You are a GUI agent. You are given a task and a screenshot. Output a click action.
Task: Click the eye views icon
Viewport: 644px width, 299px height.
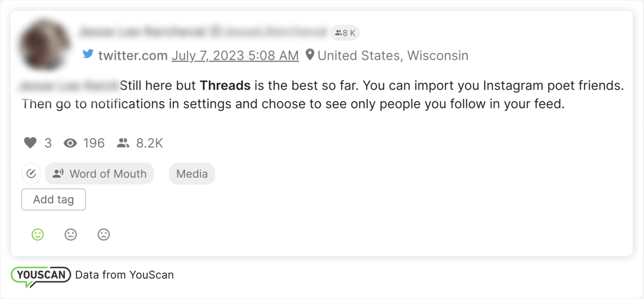70,143
